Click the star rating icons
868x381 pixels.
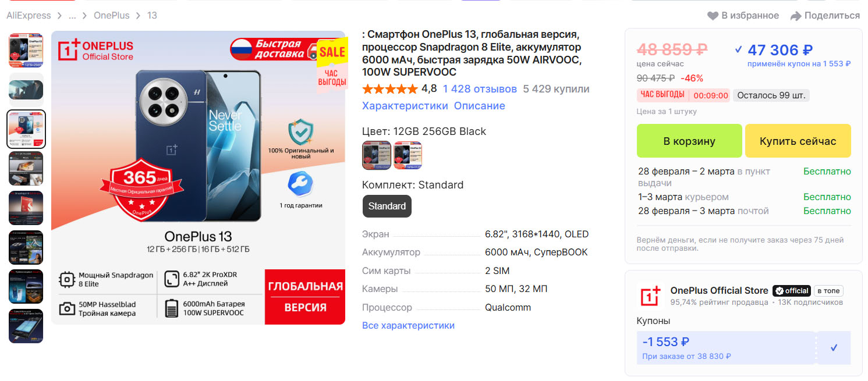[x=389, y=89]
